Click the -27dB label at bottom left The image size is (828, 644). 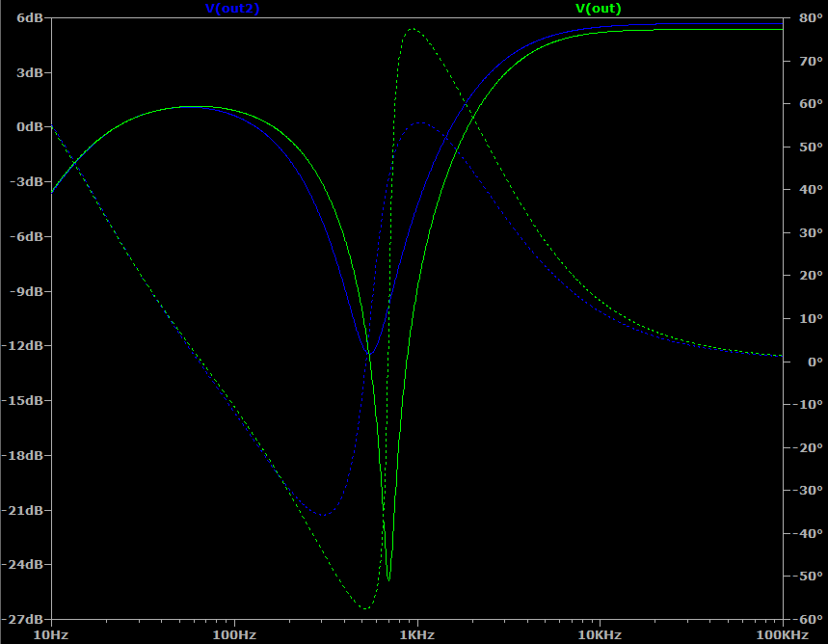25,619
